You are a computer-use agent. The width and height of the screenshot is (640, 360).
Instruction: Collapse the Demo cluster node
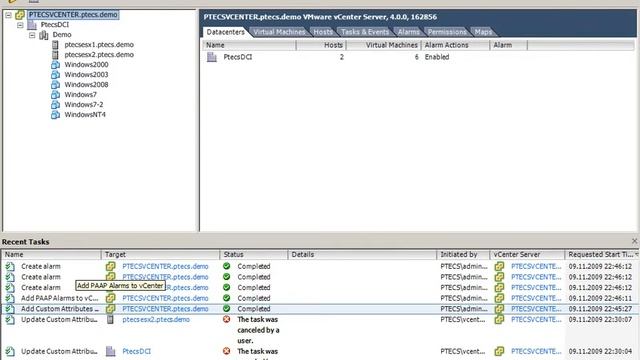tap(32, 35)
